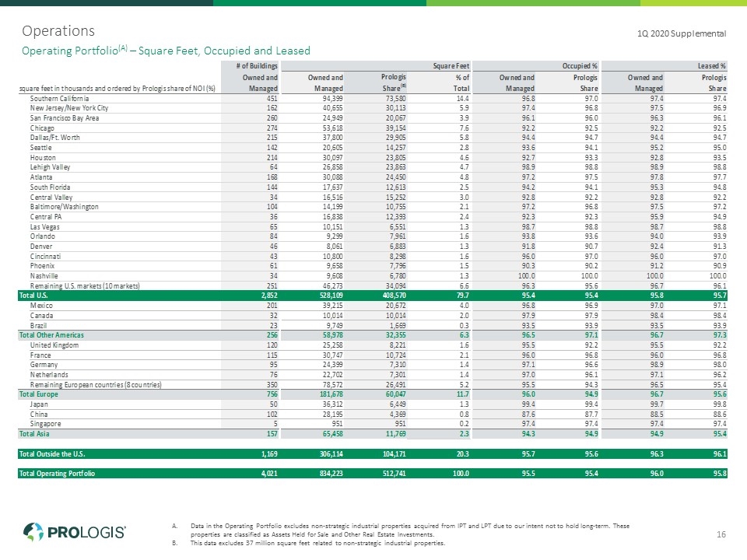747x560 pixels.
Task: Select the Southern California row label
Action: tap(59, 99)
